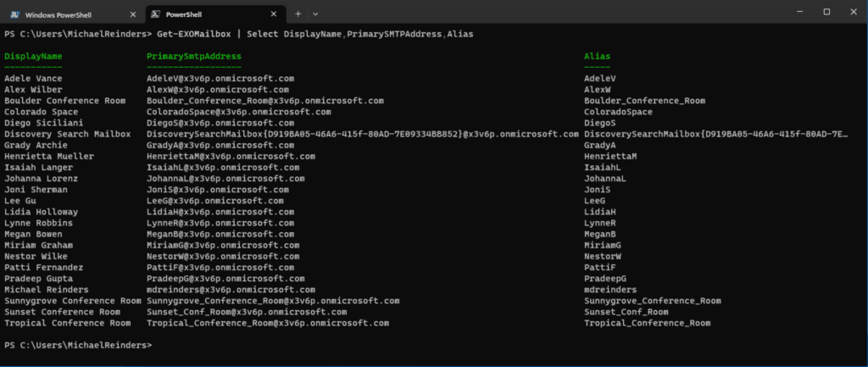
Task: Close the terminal window
Action: pyautogui.click(x=854, y=12)
